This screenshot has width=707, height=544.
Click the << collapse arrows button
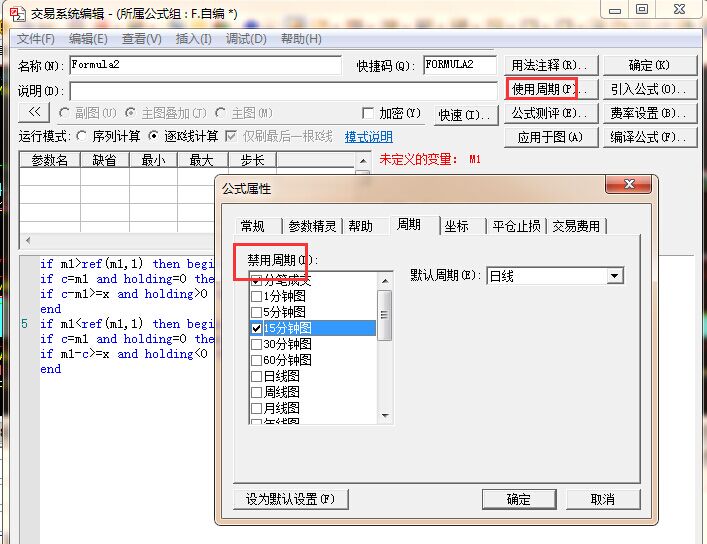coord(33,113)
